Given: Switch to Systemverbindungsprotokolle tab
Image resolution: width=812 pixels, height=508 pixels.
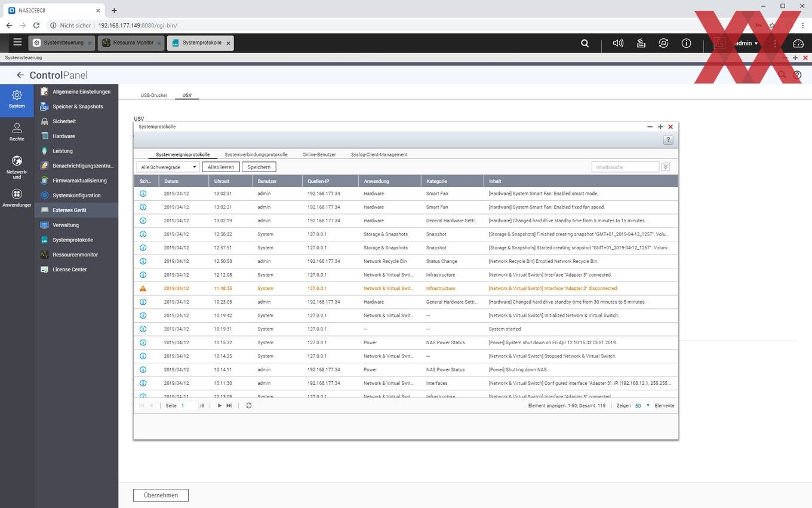Looking at the screenshot, I should (256, 154).
